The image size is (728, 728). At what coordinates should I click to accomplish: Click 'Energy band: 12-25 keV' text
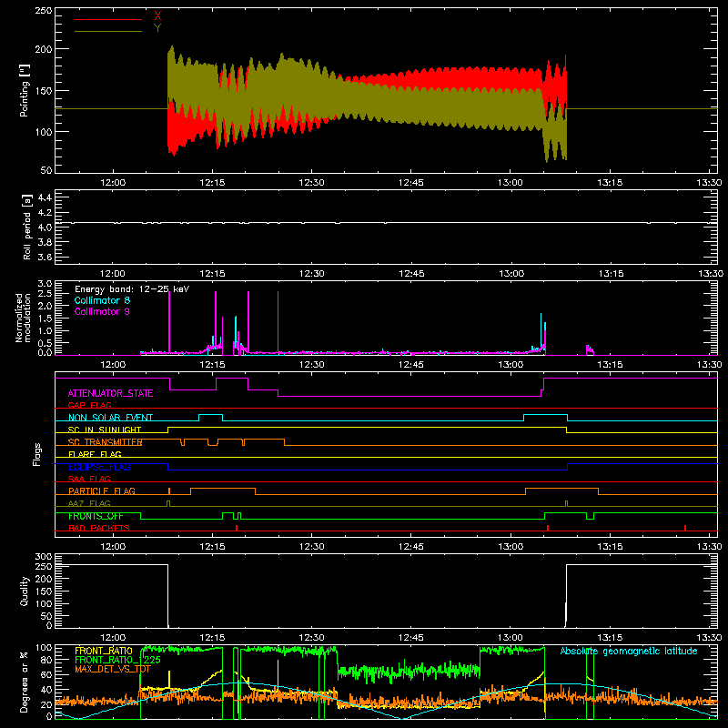coord(132,289)
